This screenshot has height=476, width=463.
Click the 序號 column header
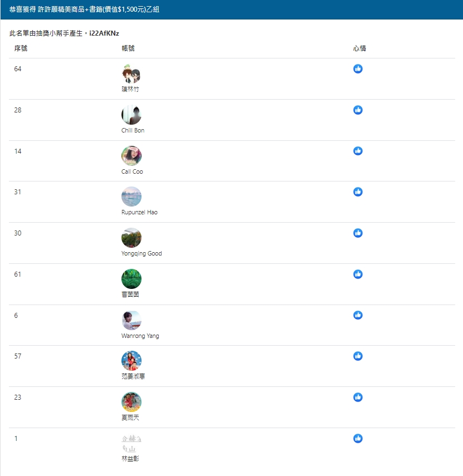pos(21,48)
